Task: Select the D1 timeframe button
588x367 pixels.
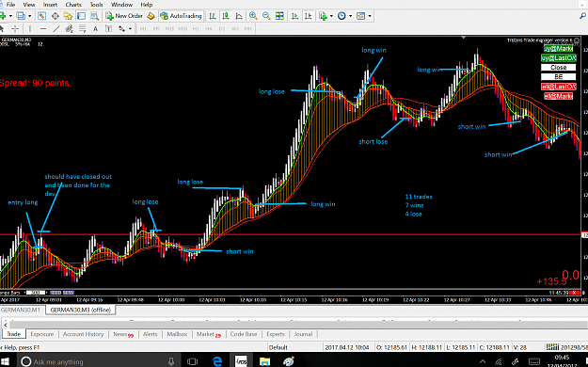Action: 222,28
